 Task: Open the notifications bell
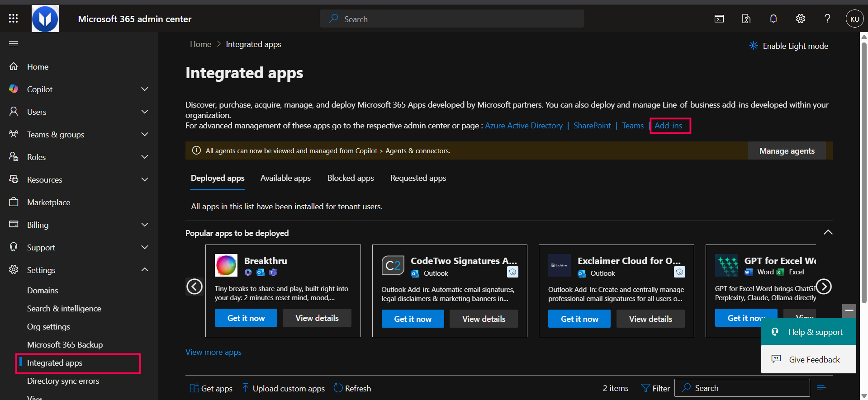point(773,19)
